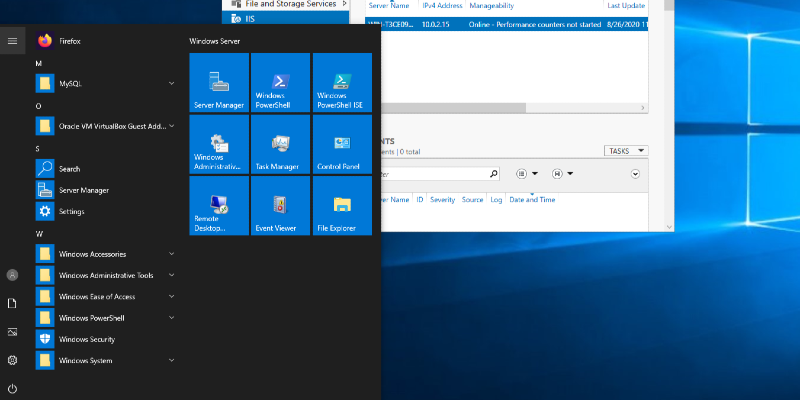Click the letter M section header
The image size is (800, 400).
pos(39,63)
